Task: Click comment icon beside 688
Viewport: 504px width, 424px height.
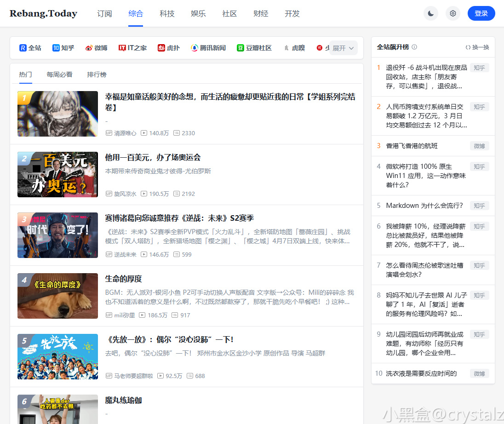Action: click(190, 376)
